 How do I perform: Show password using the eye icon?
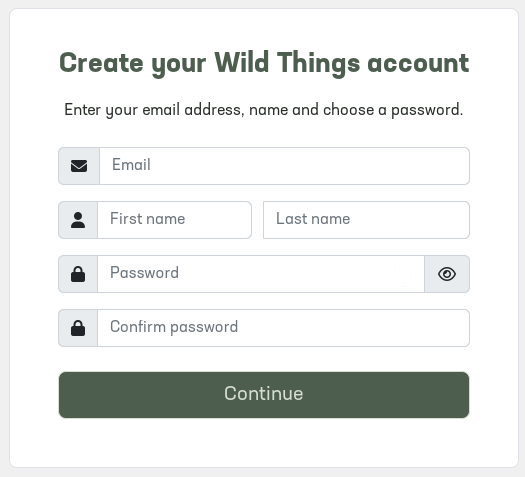tap(447, 274)
